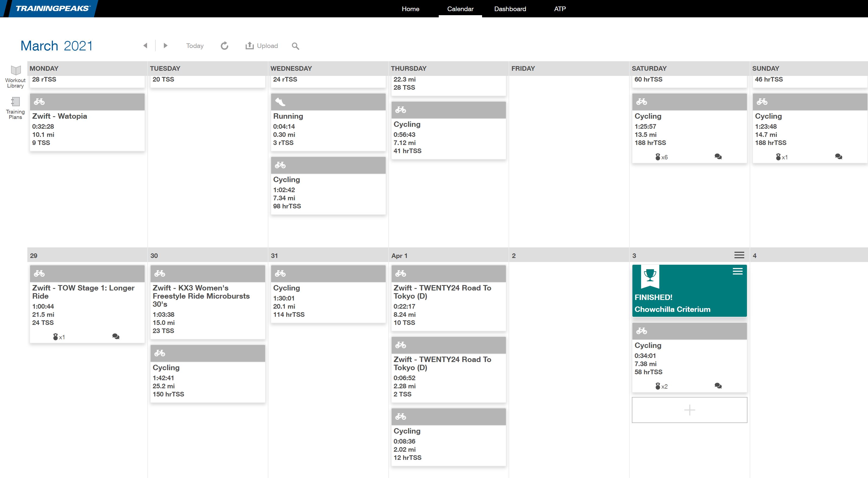Screen dimensions: 868x478
Task: Click bike icon on Saturday 1:25:57 Cycling card
Action: (x=642, y=101)
